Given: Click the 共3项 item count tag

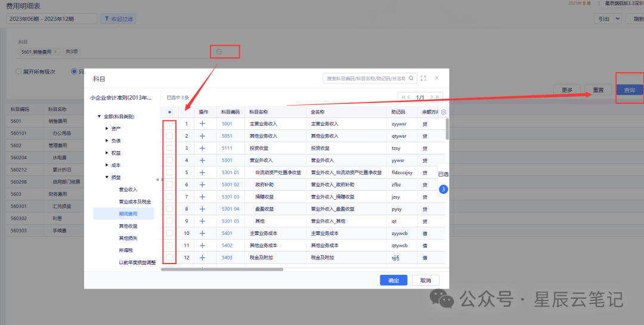Looking at the screenshot, I should (72, 52).
